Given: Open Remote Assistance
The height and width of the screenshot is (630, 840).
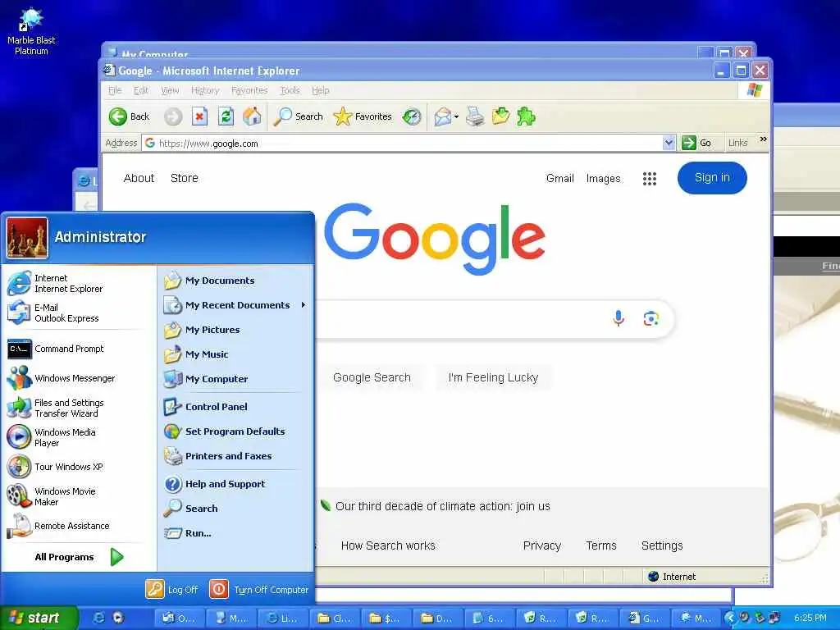Looking at the screenshot, I should click(79, 526).
